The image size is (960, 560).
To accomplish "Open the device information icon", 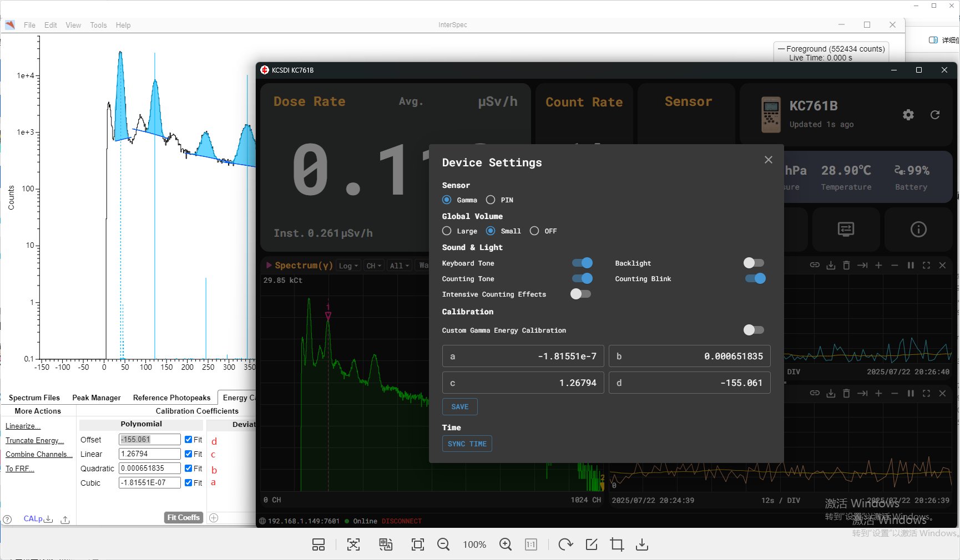I will (918, 229).
